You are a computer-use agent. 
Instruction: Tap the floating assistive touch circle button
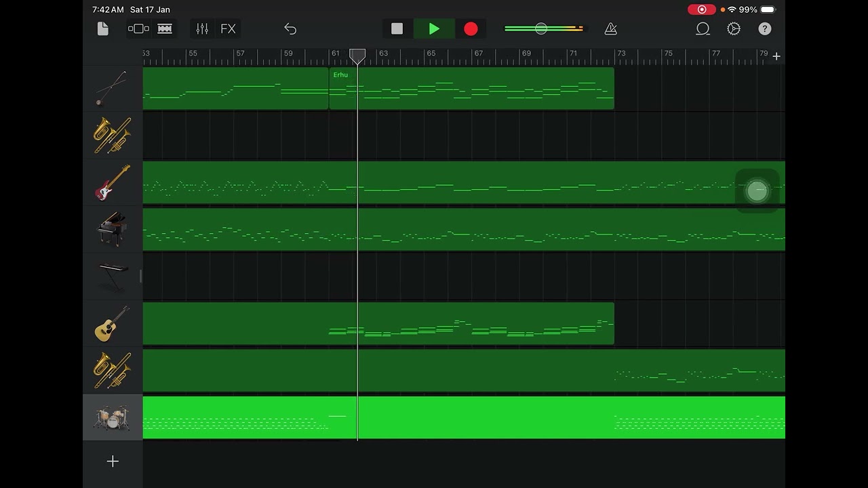click(x=757, y=191)
